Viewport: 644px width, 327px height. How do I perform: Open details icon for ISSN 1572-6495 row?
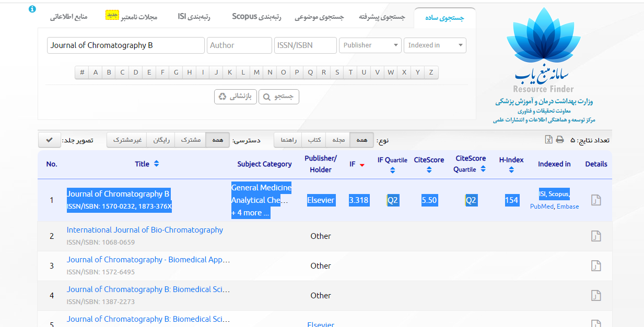pos(596,265)
